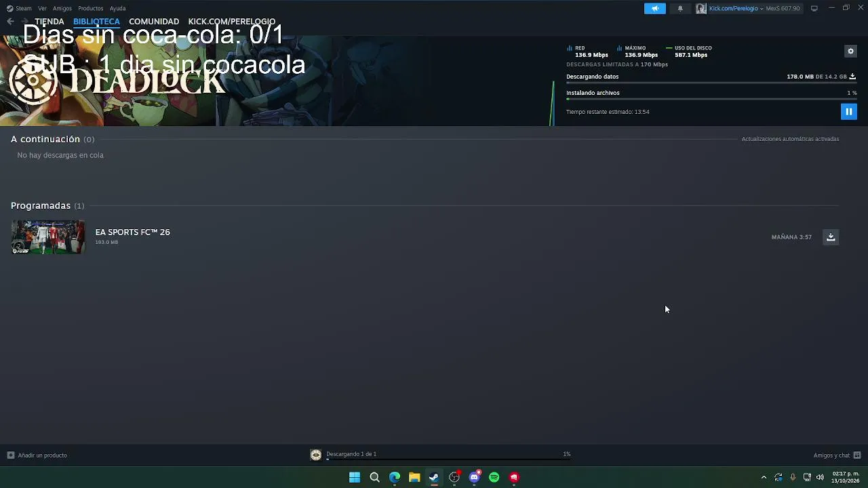The image size is (868, 488).
Task: Open the Windows Start menu
Action: click(355, 477)
